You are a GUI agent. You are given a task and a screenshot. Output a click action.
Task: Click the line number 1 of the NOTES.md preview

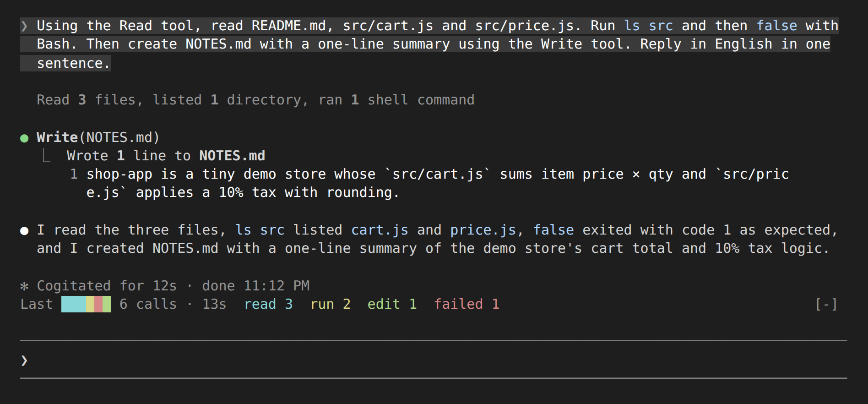pos(74,174)
